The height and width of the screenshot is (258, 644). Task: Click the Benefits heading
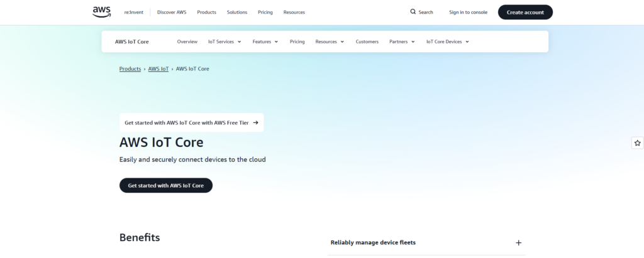point(140,237)
